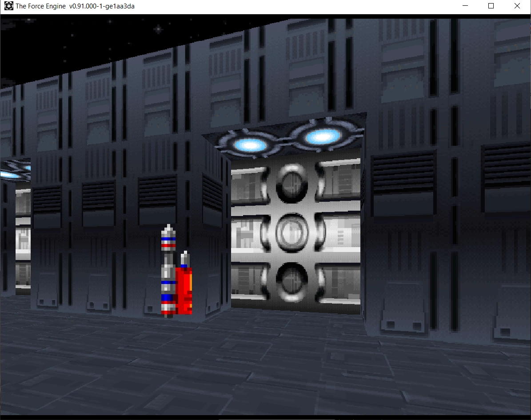The width and height of the screenshot is (531, 420).
Task: Click the middle ring on the metallic door
Action: (x=292, y=233)
